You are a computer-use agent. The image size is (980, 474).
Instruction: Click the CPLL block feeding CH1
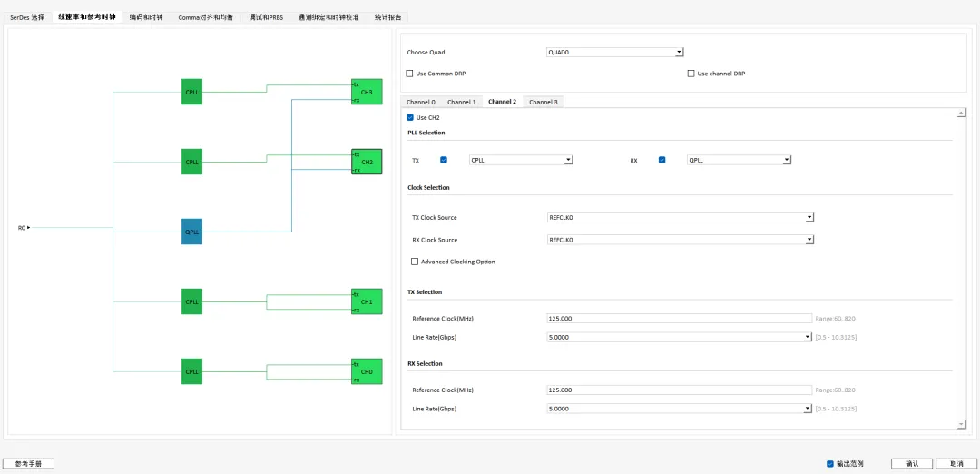191,301
